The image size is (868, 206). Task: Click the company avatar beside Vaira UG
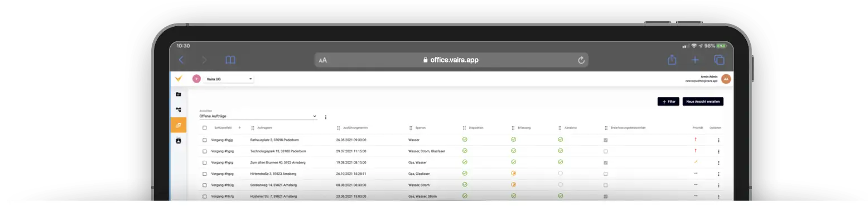click(x=196, y=79)
